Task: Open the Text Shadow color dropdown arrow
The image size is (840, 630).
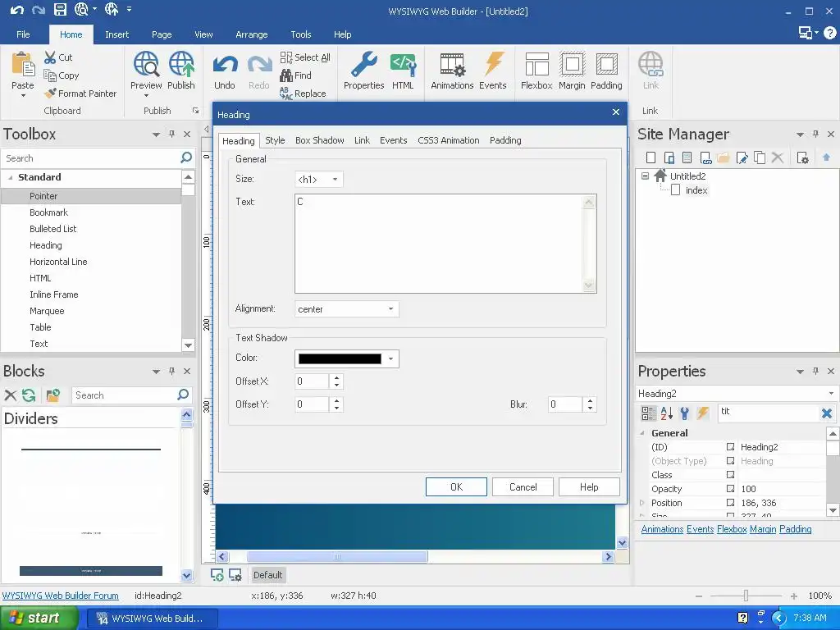Action: pyautogui.click(x=390, y=359)
